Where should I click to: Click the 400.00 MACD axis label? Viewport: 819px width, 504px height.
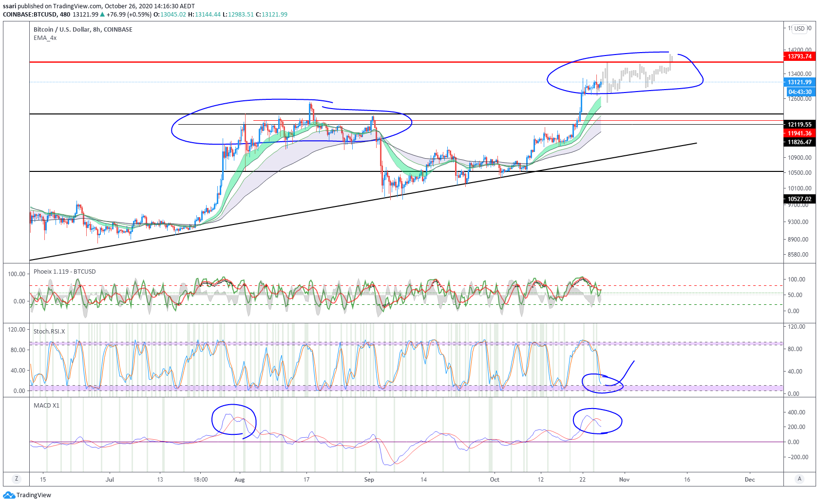[x=797, y=412]
